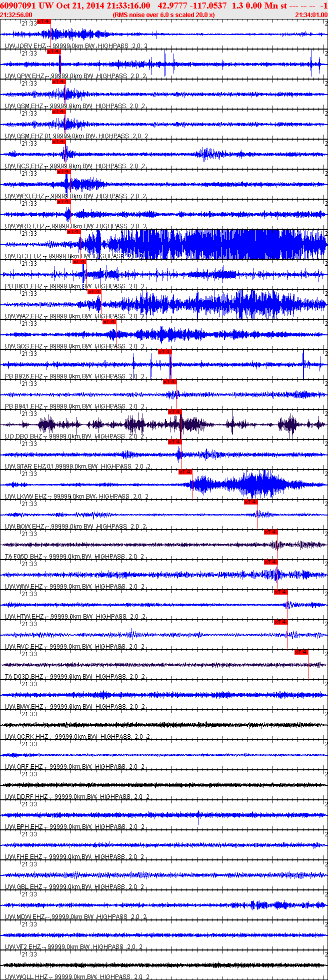Select the pick marker on UW.WA2 trace

point(94,292)
